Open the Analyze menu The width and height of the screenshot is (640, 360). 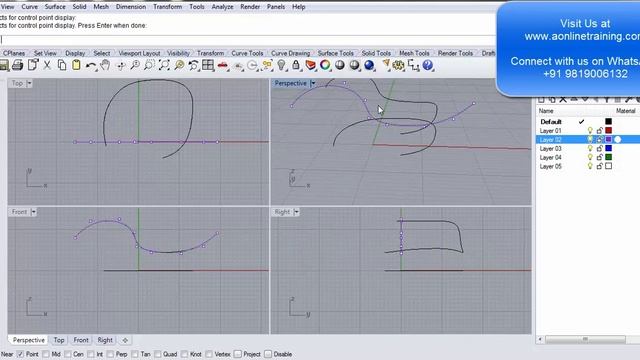tap(222, 7)
